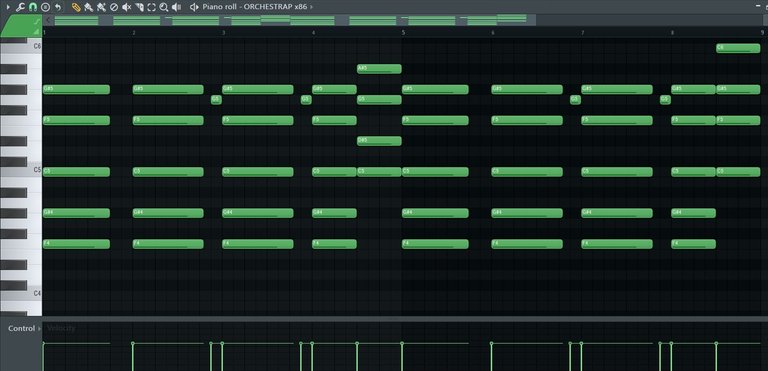Image resolution: width=768 pixels, height=371 pixels.
Task: Choose the Select marquee tool
Action: (x=151, y=7)
